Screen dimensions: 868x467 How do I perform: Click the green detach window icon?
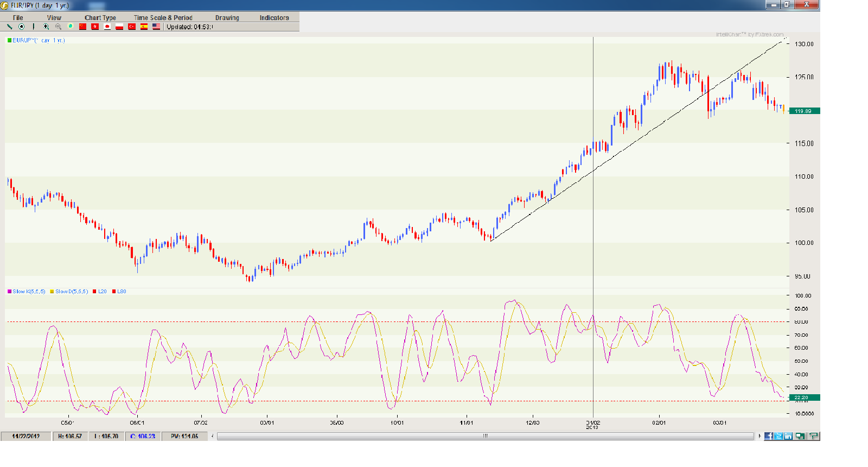[x=800, y=436]
